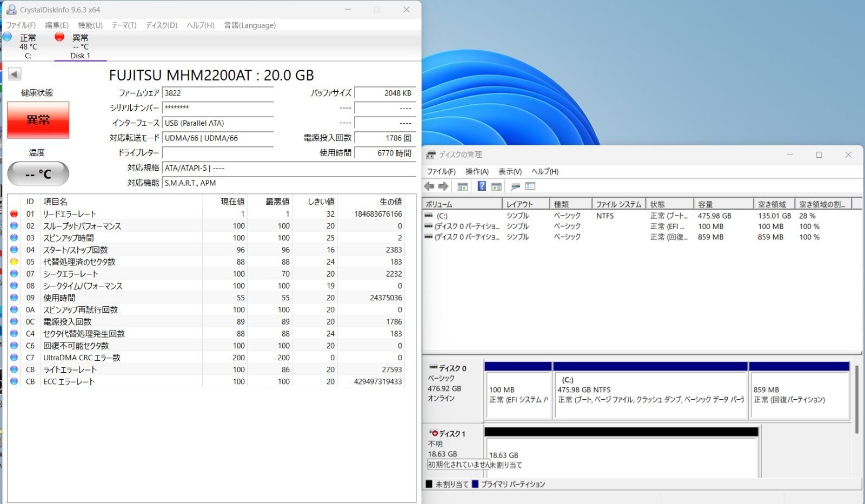Sort by ファイル システム column header
Image resolution: width=865 pixels, height=504 pixels.
click(619, 204)
